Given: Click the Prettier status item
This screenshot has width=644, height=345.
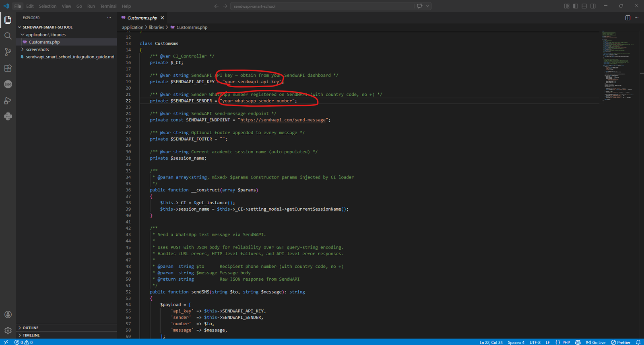Looking at the screenshot, I should 621,342.
